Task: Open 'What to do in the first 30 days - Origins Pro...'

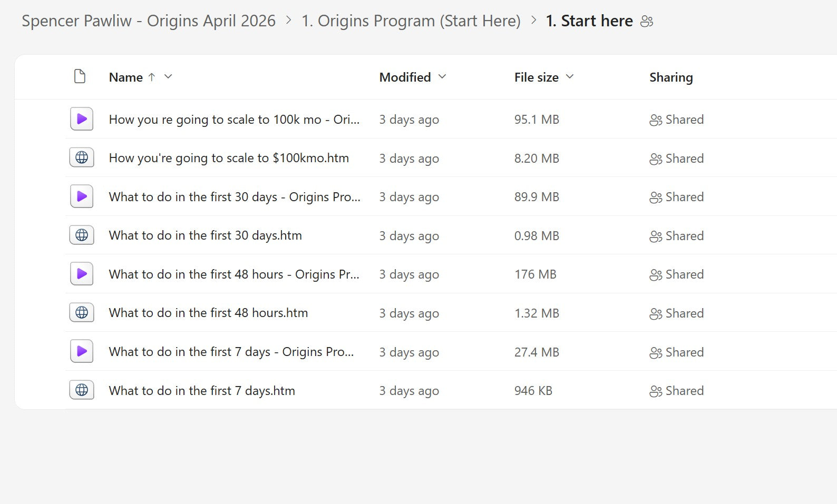Action: (x=235, y=197)
